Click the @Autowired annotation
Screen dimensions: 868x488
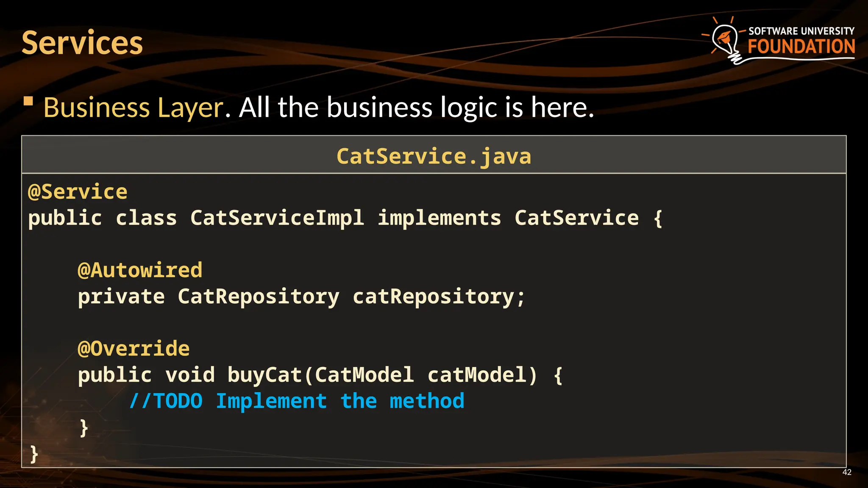[140, 270]
